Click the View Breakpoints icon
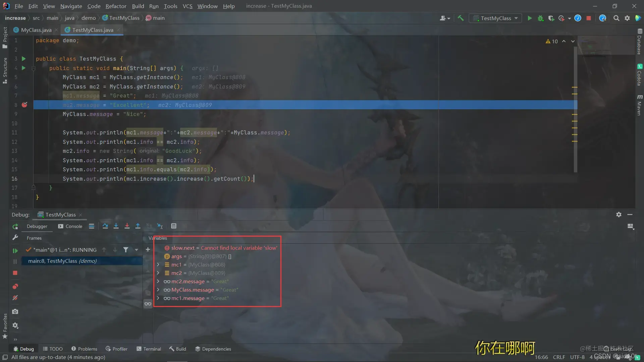644x362 pixels. 15,286
